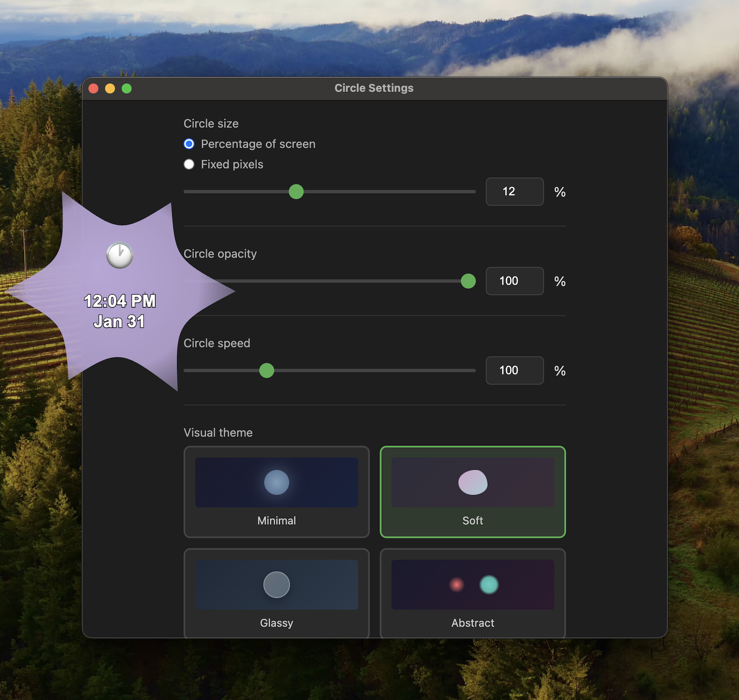The height and width of the screenshot is (700, 739).
Task: Select the Fixed pixels radio button
Action: pyautogui.click(x=189, y=164)
